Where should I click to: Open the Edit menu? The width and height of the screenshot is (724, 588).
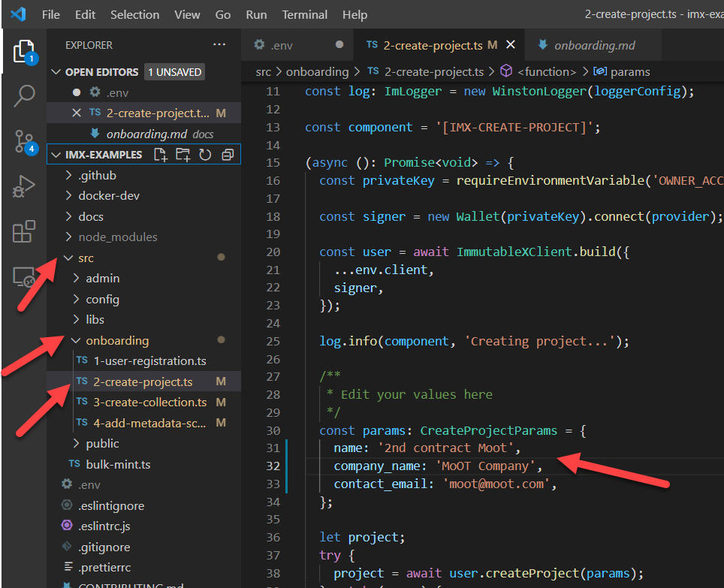point(85,15)
